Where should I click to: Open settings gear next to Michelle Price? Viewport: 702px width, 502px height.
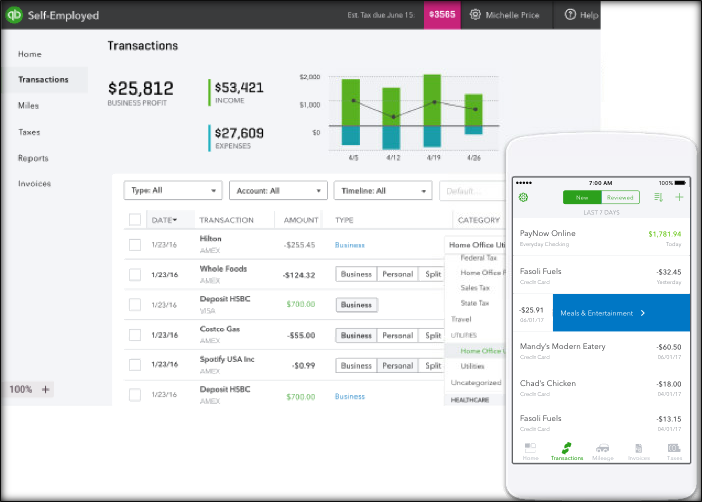tap(475, 15)
